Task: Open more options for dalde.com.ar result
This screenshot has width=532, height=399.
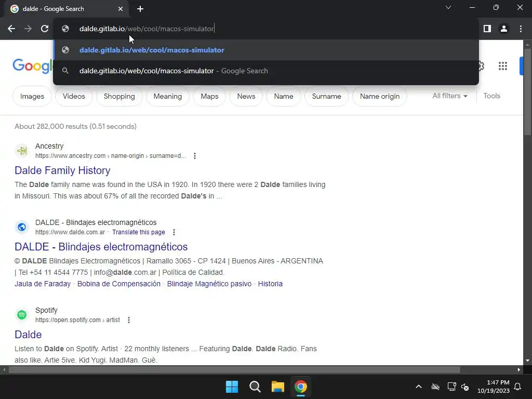Action: point(174,232)
